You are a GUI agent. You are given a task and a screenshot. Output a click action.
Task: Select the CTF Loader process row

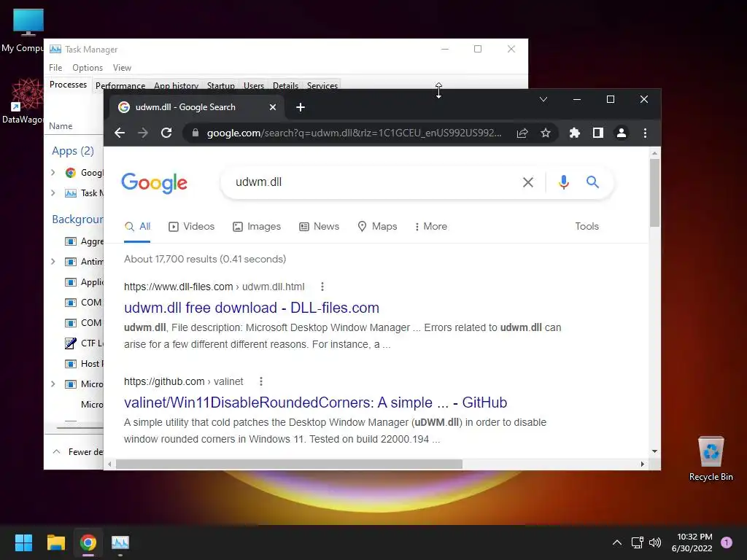[74, 343]
